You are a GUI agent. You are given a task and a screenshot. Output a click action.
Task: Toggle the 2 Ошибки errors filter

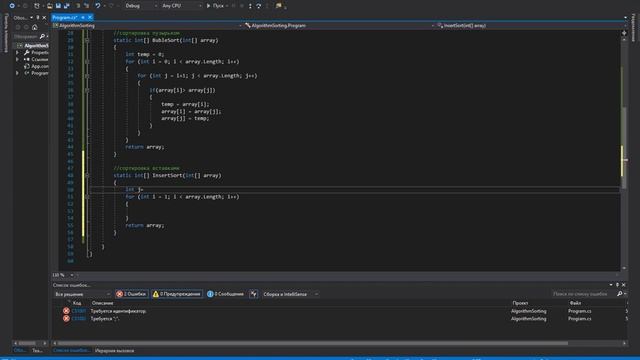tap(131, 294)
